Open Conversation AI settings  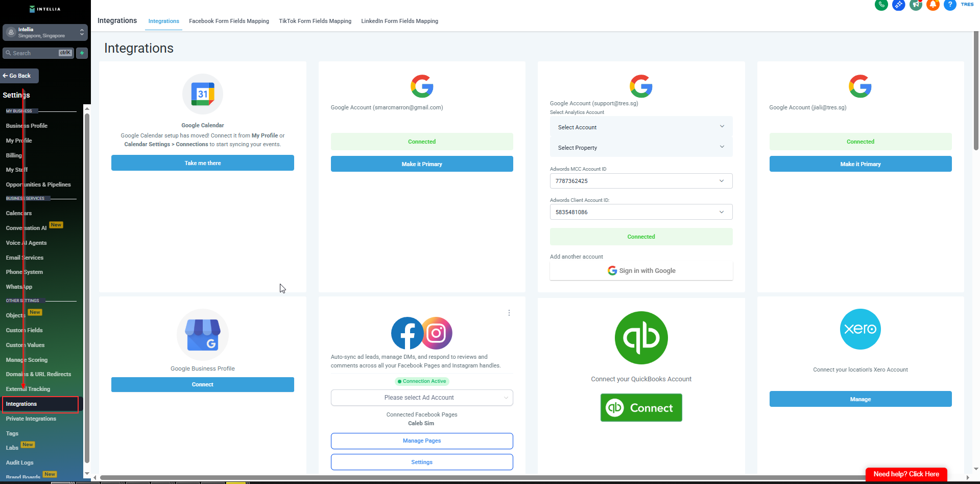tap(26, 228)
